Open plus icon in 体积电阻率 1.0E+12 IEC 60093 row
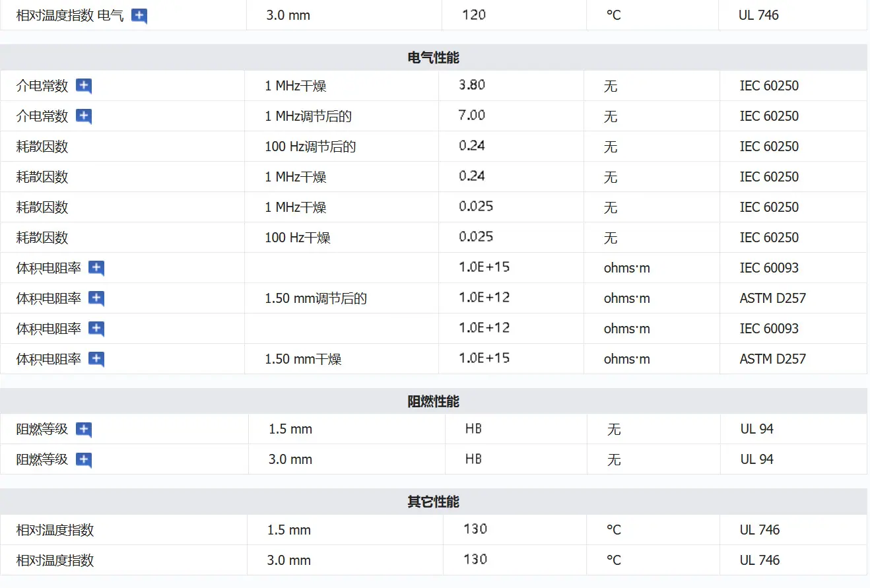Image resolution: width=870 pixels, height=588 pixels. (96, 329)
